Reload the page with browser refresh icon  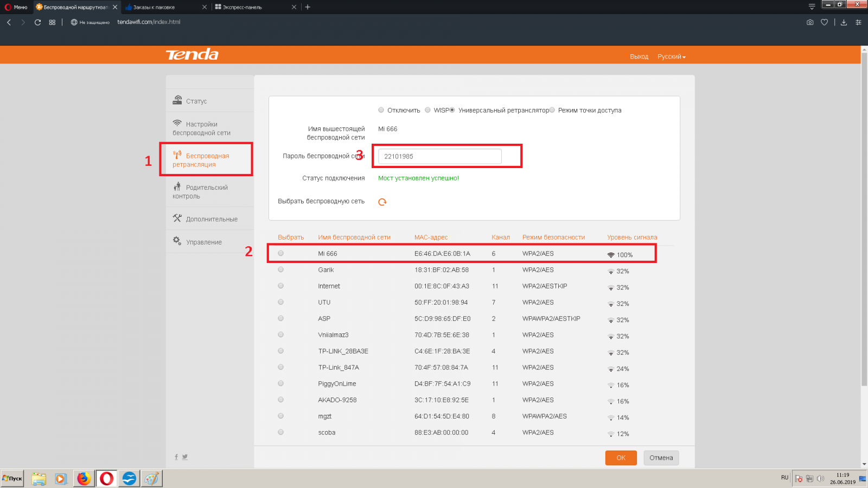37,22
